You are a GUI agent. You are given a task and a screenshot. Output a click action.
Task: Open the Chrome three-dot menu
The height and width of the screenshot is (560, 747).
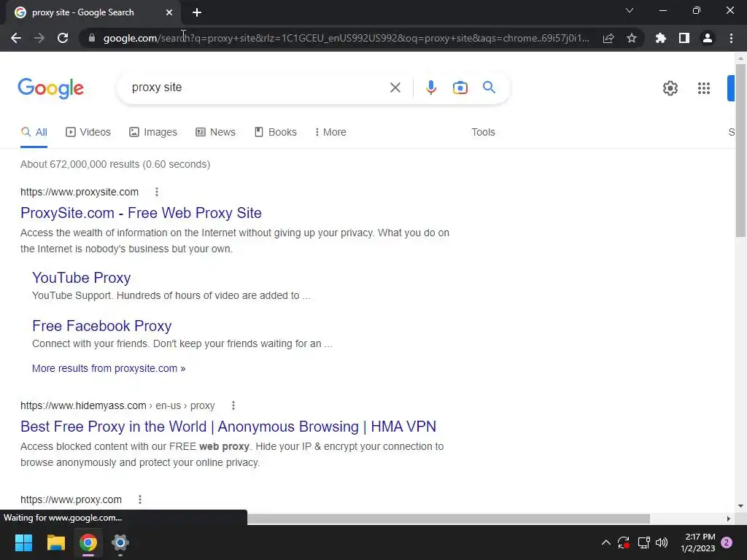[731, 38]
